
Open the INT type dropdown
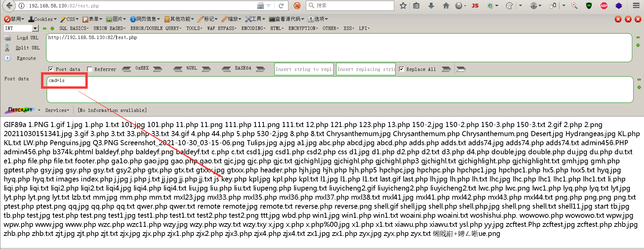coord(35,28)
